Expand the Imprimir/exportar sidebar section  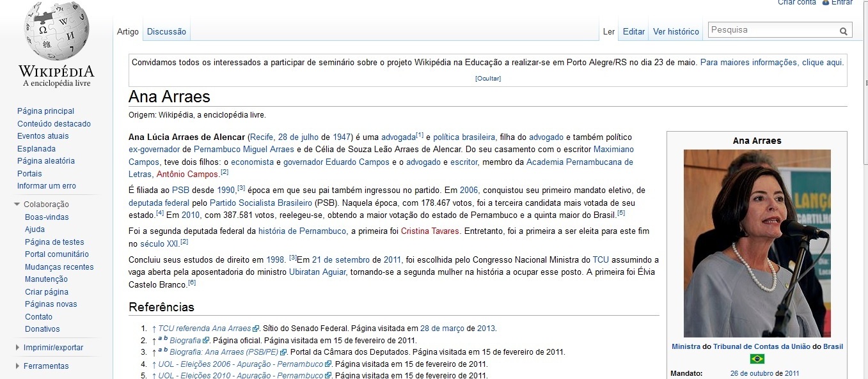(17, 348)
